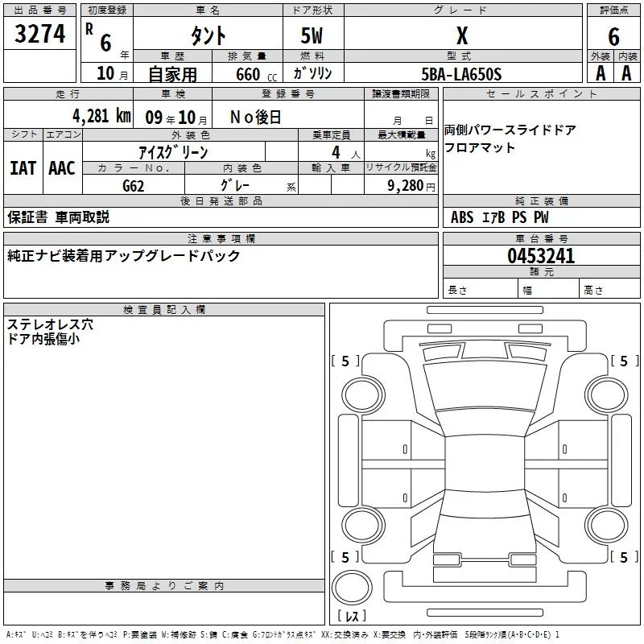Click interior color グレー
Viewport: 644px width, 644px height.
pos(235,185)
